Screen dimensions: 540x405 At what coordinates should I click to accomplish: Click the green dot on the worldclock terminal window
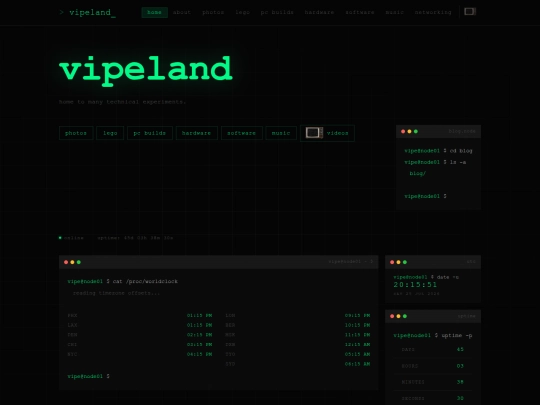pyautogui.click(x=79, y=262)
